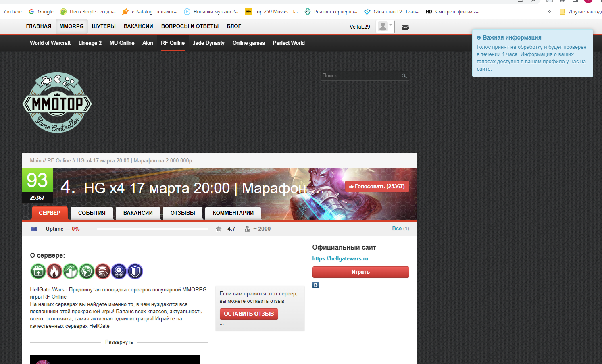The image size is (602, 364).
Task: Click the first-place medal badge icon
Action: (119, 271)
